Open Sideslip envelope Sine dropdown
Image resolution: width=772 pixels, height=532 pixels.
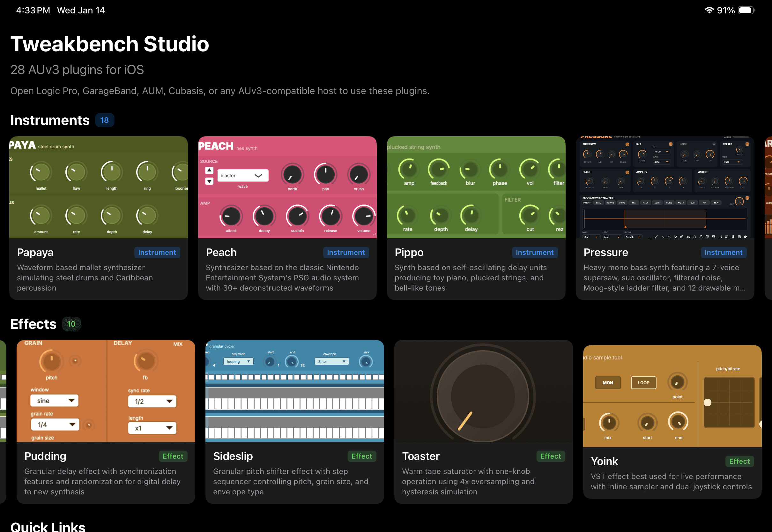point(332,361)
